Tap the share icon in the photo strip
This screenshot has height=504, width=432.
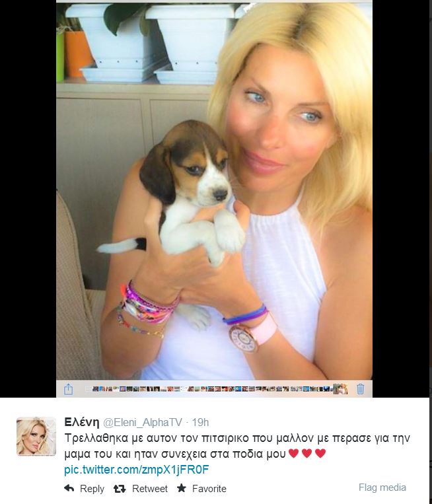(x=69, y=389)
